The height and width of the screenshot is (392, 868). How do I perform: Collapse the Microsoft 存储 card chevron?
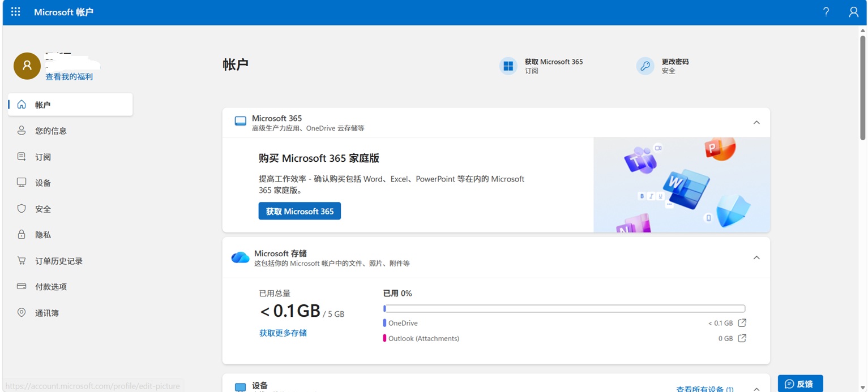[x=756, y=257]
